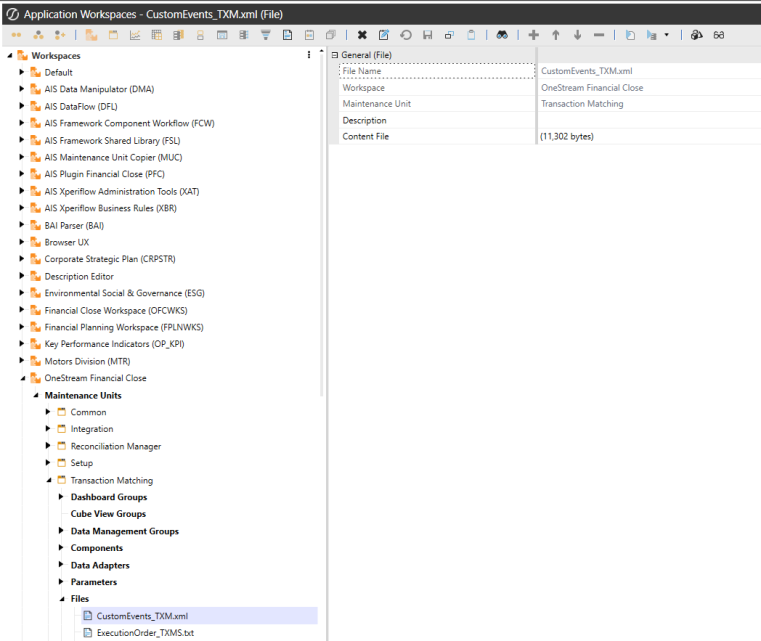Save using the floppy disk icon
The image size is (761, 641).
pyautogui.click(x=428, y=35)
